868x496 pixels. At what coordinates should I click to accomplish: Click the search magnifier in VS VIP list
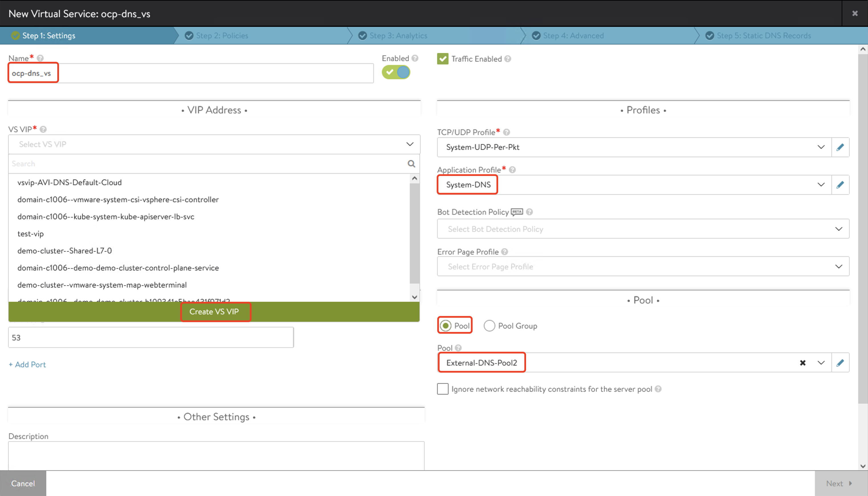[x=411, y=164]
